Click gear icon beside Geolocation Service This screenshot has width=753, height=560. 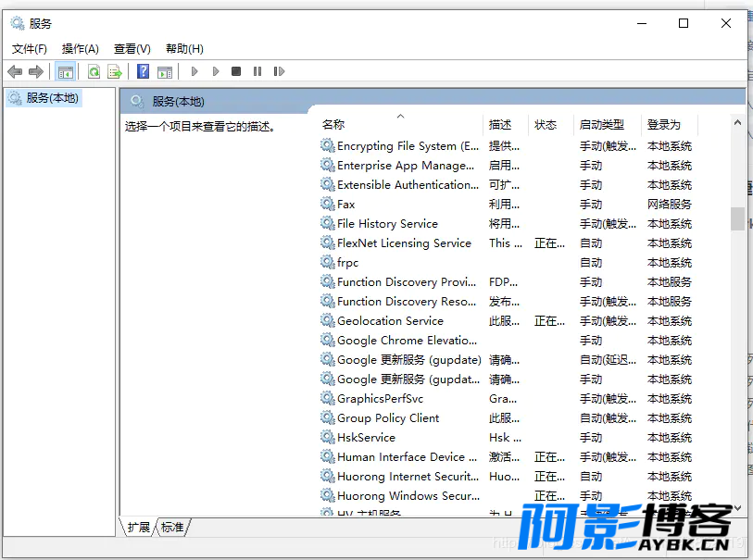click(328, 320)
